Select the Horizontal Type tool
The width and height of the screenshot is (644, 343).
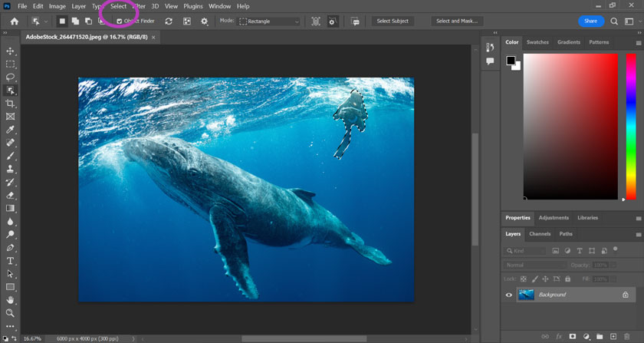pyautogui.click(x=10, y=261)
